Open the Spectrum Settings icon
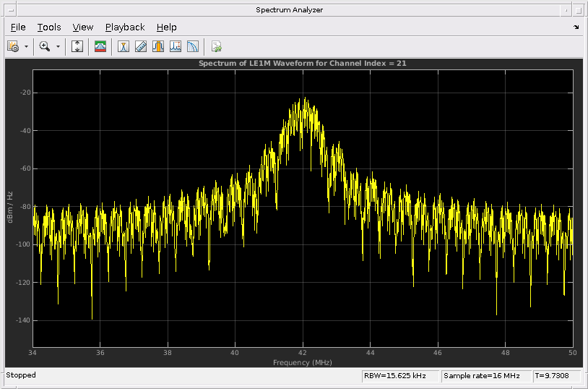Image resolution: width=588 pixels, height=389 pixels. [100, 46]
